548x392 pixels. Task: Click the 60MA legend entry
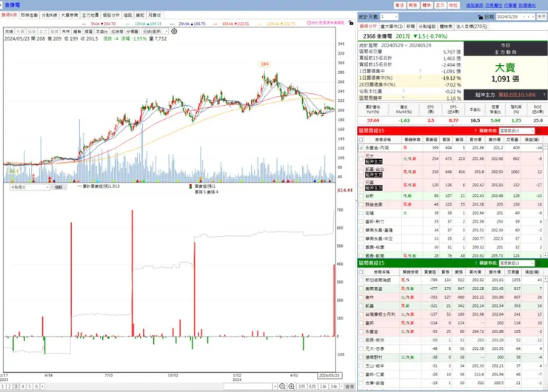click(x=232, y=24)
